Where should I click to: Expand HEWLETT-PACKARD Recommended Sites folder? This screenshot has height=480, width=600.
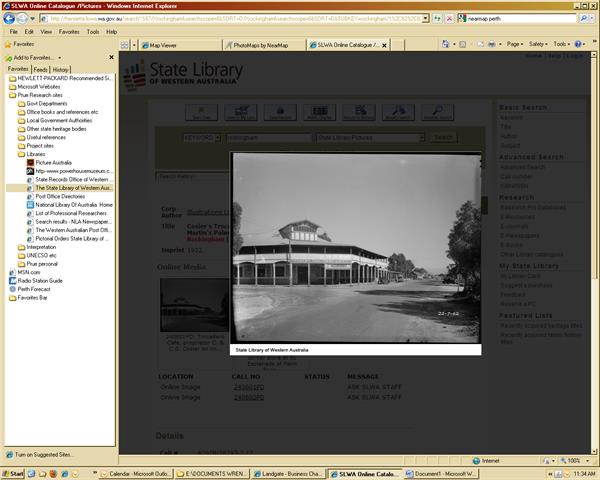click(x=61, y=78)
